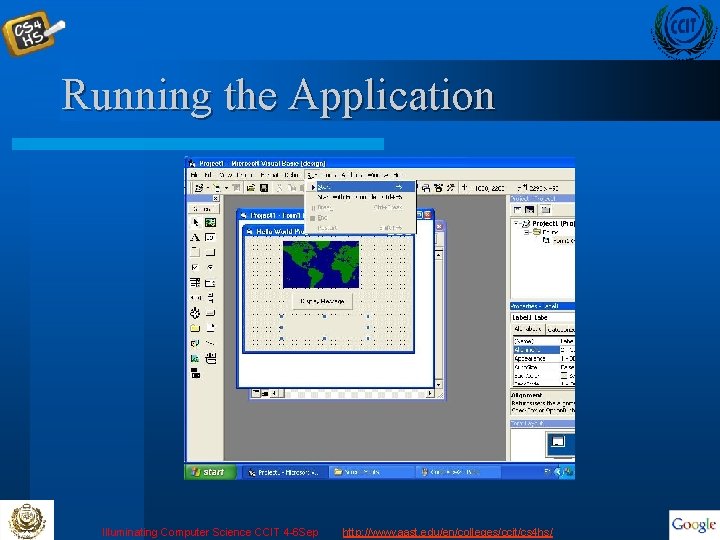Select the ListBox control tool

[210, 283]
